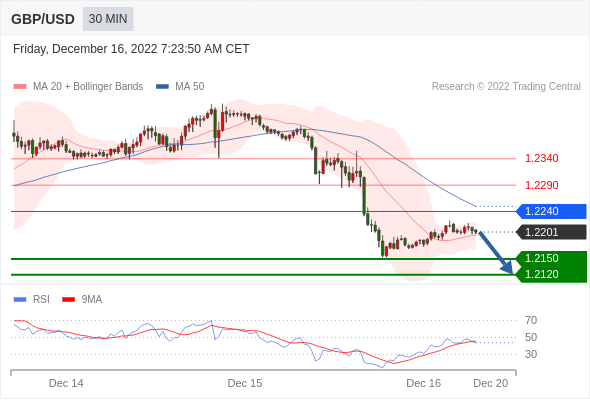Click the GBP/USD pair title

pyautogui.click(x=43, y=19)
